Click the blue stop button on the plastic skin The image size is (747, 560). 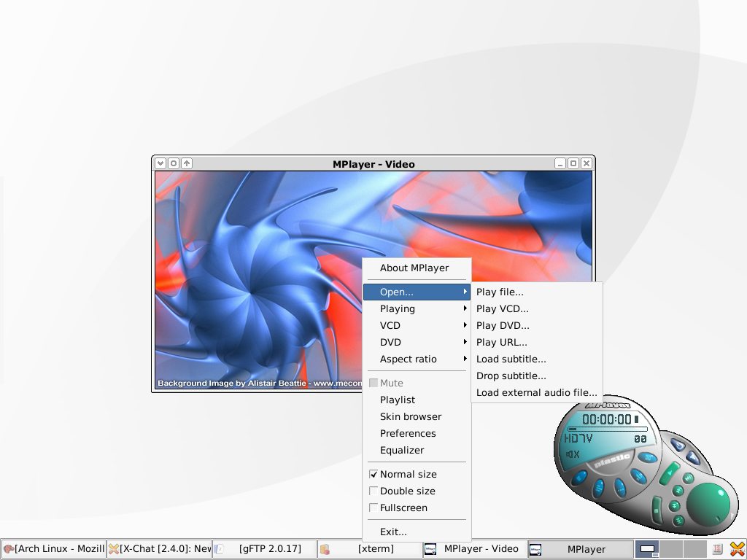coord(579,478)
